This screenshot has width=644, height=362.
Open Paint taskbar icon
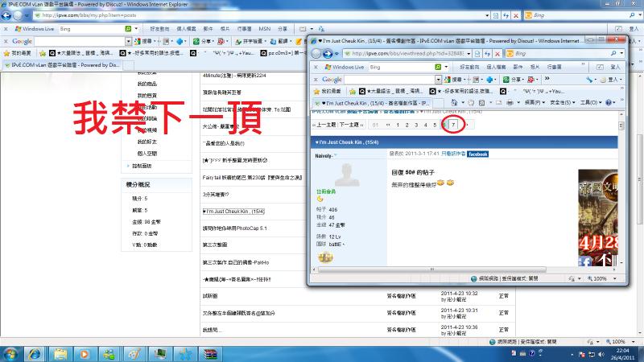134,354
